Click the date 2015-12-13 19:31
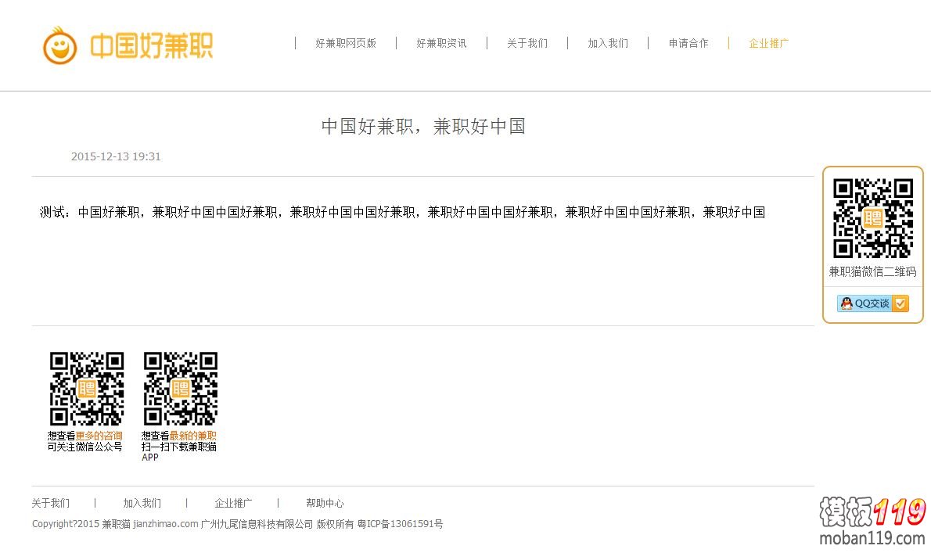The image size is (931, 560). (x=116, y=156)
